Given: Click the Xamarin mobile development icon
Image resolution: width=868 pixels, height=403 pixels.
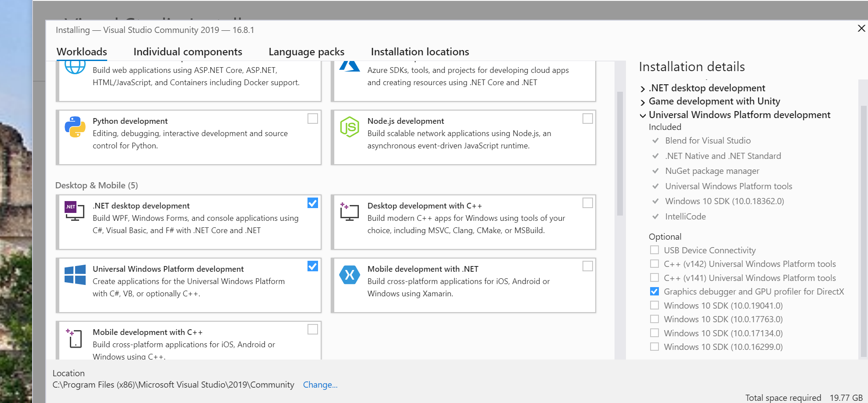Looking at the screenshot, I should [350, 275].
